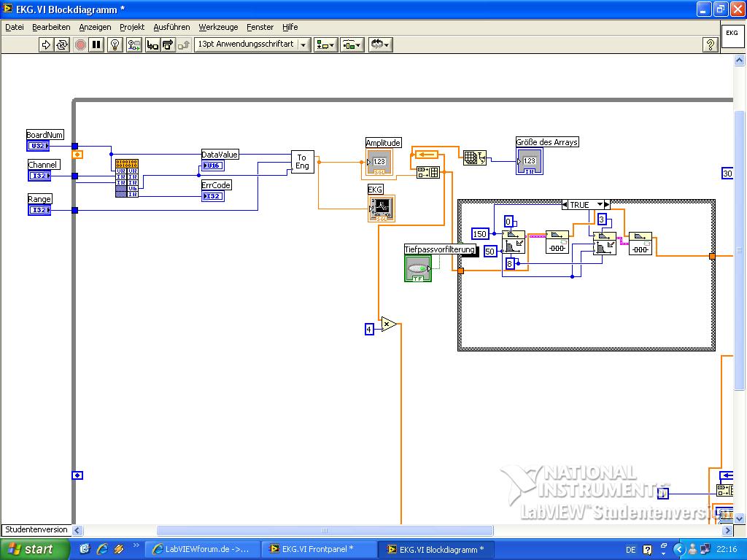This screenshot has width=747, height=560.
Task: Select the numeric constant 4
Action: coord(369,329)
